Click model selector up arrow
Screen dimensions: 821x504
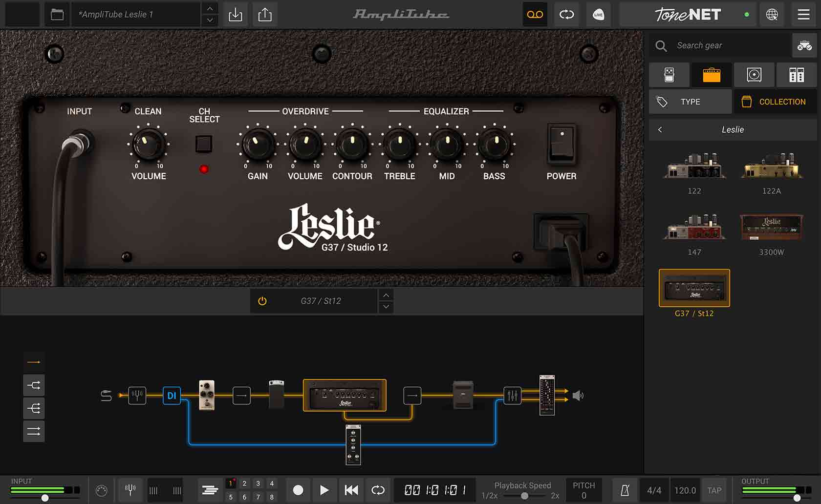[386, 295]
